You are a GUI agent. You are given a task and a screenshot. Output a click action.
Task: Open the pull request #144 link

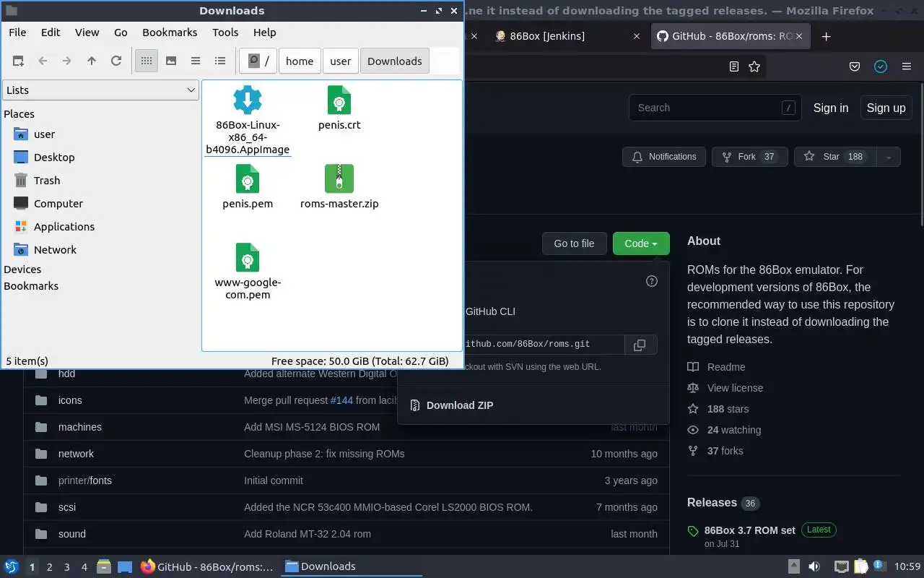(x=341, y=400)
